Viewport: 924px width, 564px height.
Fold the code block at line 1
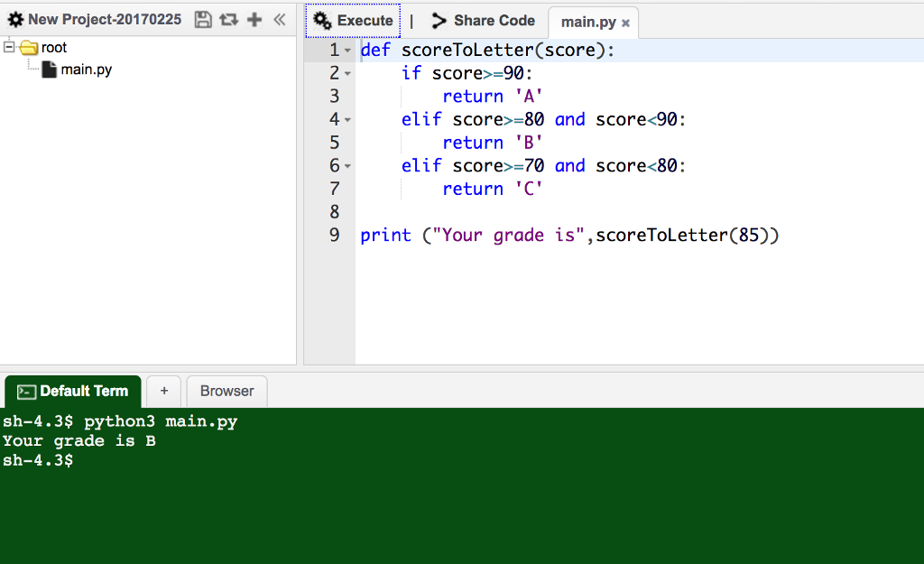click(348, 51)
